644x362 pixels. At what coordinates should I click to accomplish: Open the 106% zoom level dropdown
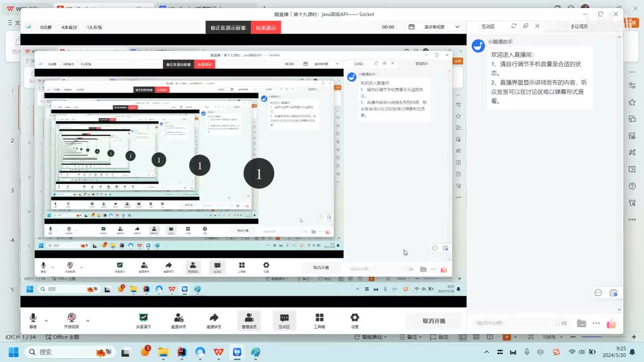(551, 337)
